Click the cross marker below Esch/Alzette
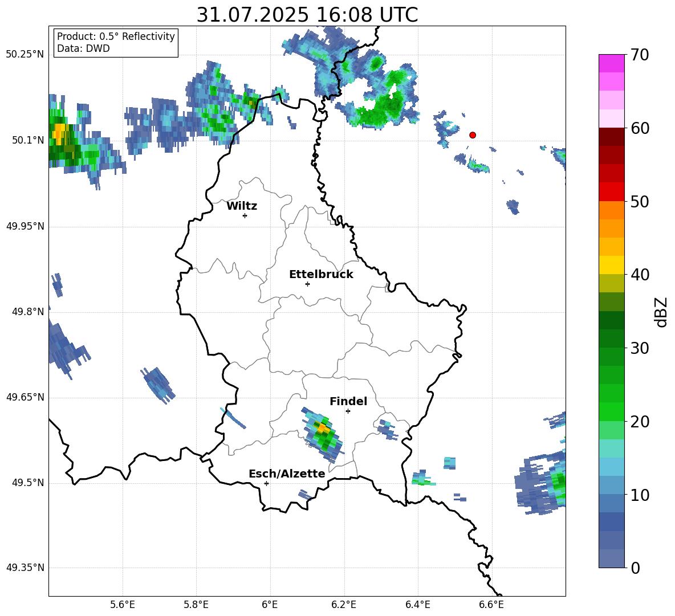Screen dimensions: 675x616 266,483
